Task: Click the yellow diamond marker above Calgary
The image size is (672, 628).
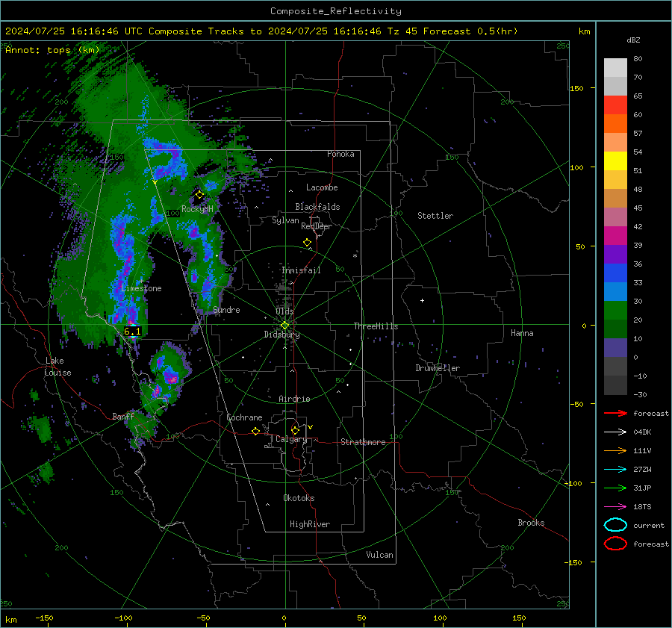Action: tap(295, 430)
